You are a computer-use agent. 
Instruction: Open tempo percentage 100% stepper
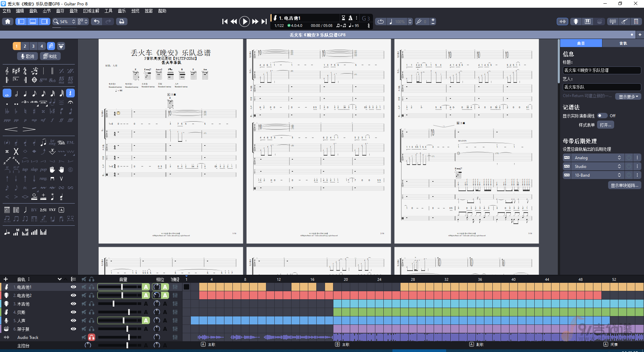click(410, 21)
